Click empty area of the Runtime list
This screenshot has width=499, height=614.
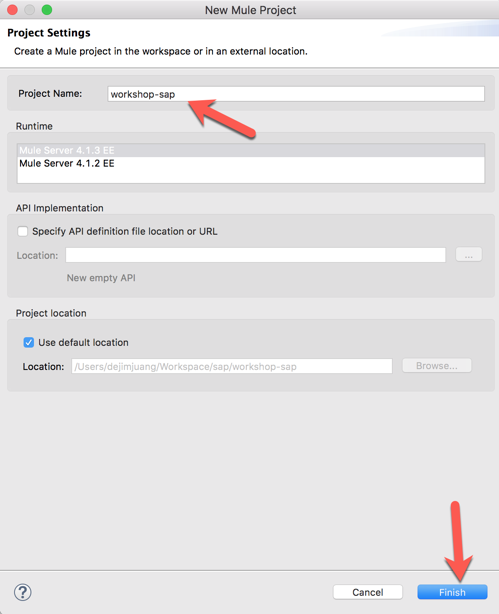251,176
